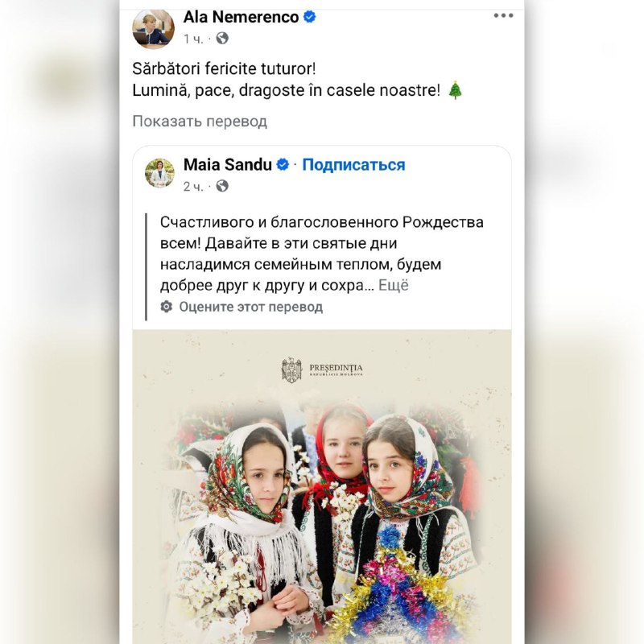Image resolution: width=644 pixels, height=644 pixels.
Task: Click Maia Sandu's verified badge
Action: [x=283, y=164]
